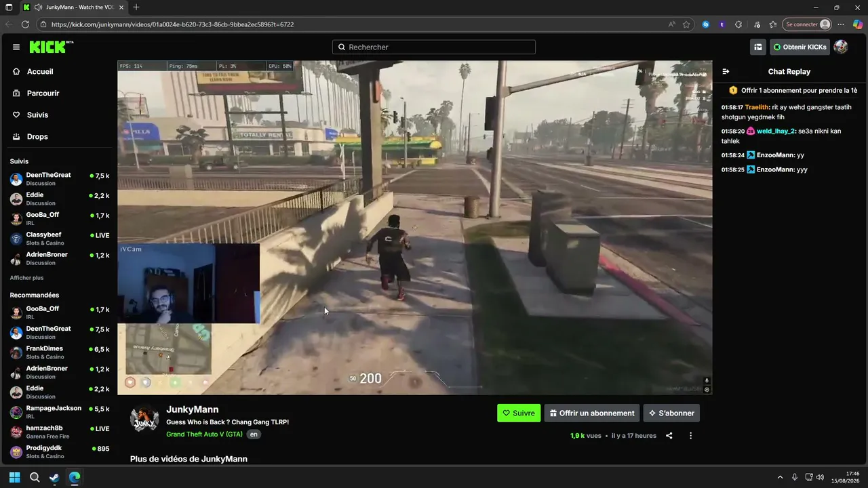Open the browser tab actions menu

click(x=9, y=7)
